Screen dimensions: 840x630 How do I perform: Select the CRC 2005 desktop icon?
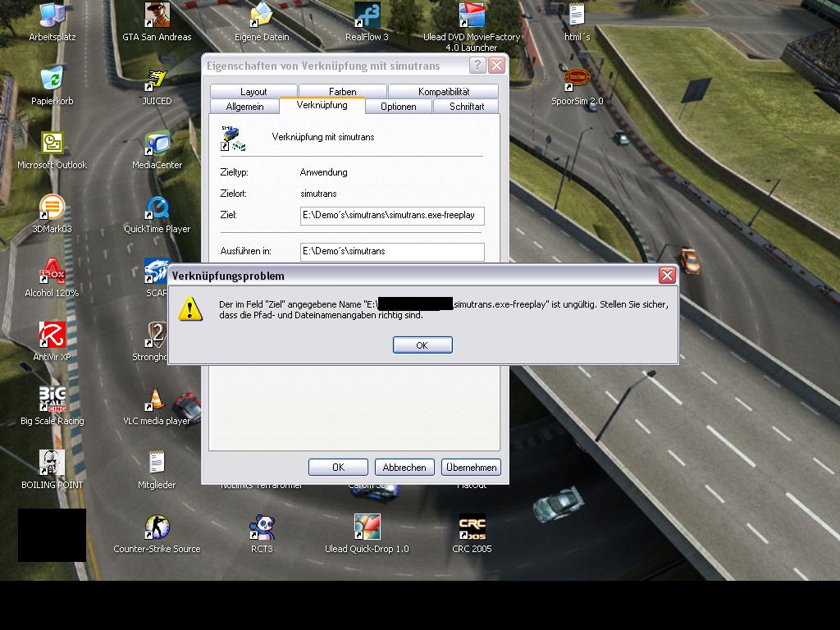[472, 527]
